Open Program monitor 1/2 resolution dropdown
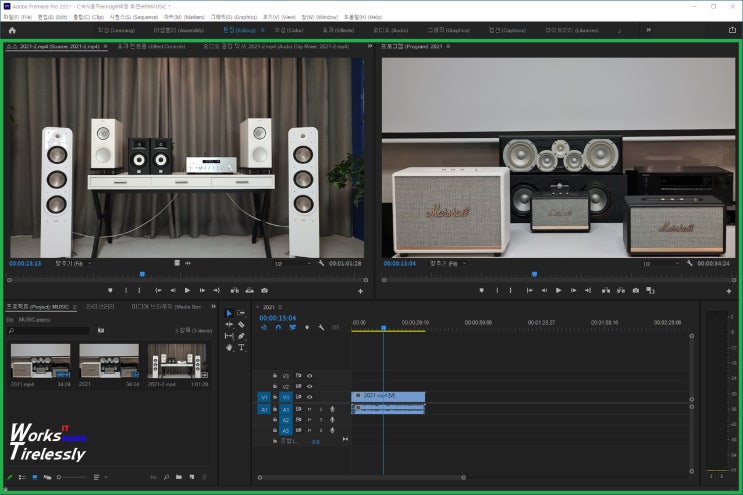Viewport: 743px width, 495px height. (x=661, y=263)
